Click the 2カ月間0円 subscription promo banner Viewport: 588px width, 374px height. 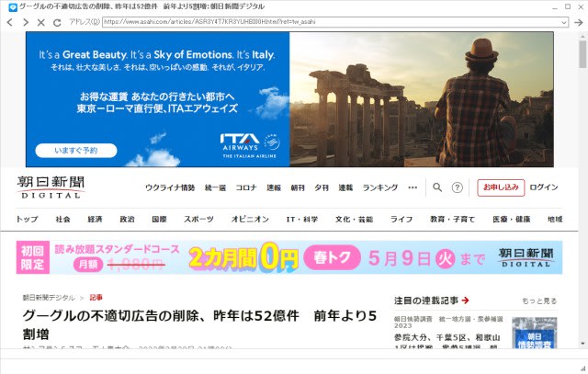(289, 257)
